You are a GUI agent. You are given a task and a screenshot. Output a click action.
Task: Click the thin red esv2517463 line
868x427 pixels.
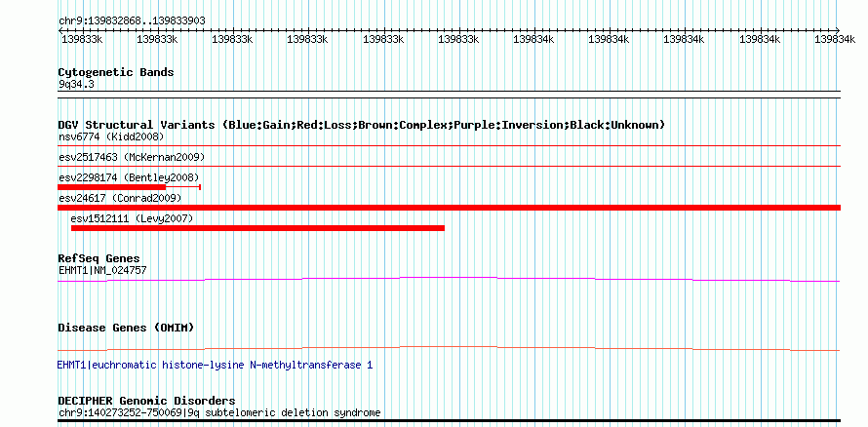click(449, 166)
